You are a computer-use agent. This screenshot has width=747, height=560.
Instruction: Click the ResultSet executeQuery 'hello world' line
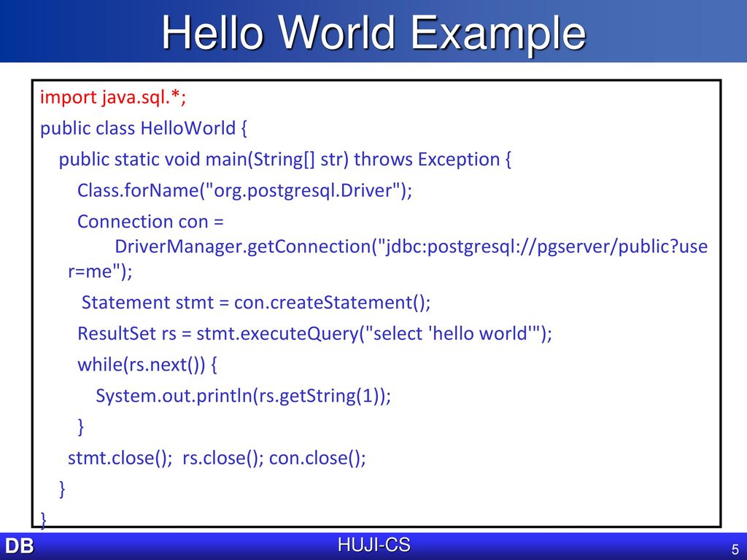click(314, 333)
